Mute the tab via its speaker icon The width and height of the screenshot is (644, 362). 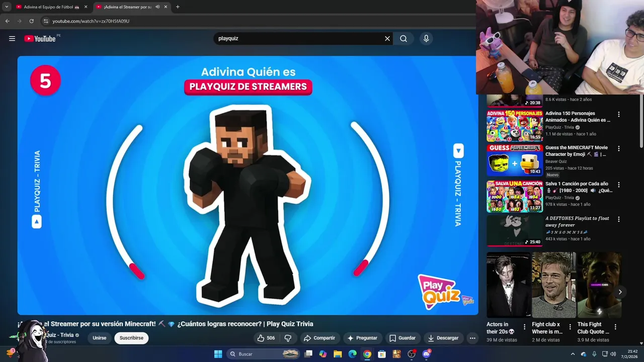(157, 7)
